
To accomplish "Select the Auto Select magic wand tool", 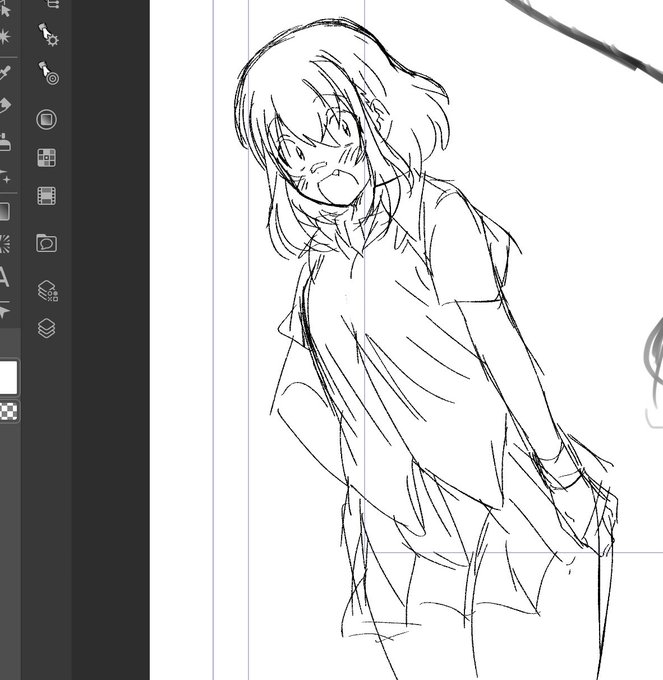I will click(x=4, y=36).
